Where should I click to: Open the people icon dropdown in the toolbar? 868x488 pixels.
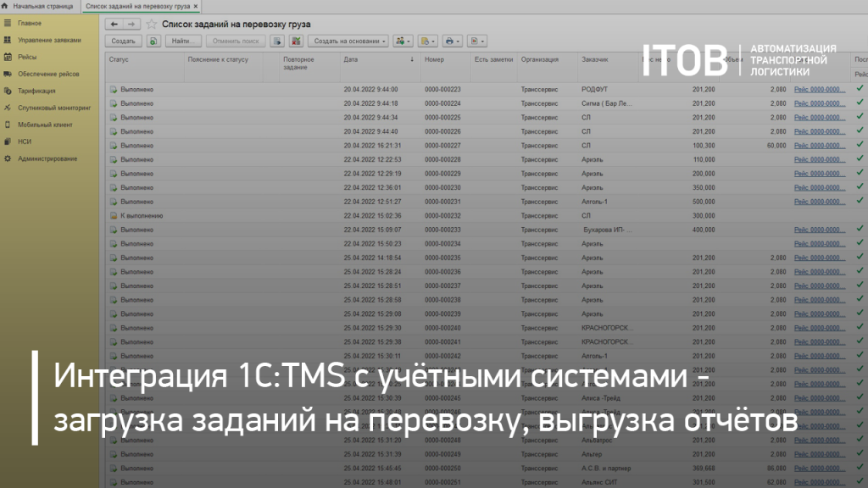(x=403, y=41)
